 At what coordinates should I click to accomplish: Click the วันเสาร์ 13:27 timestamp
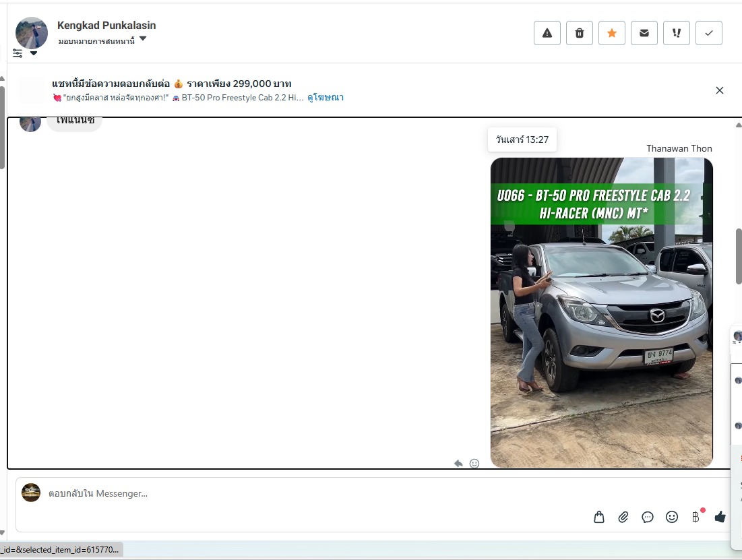pos(522,139)
